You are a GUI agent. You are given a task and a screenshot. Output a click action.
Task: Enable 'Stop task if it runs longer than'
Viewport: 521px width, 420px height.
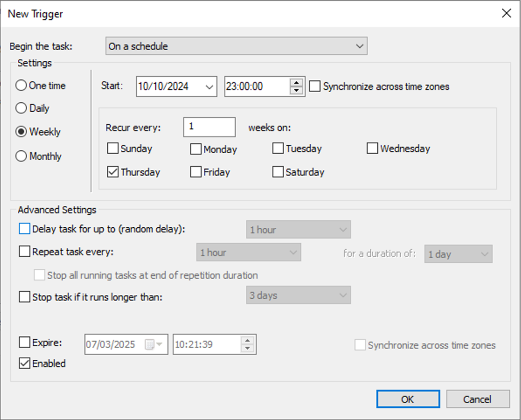click(x=25, y=297)
